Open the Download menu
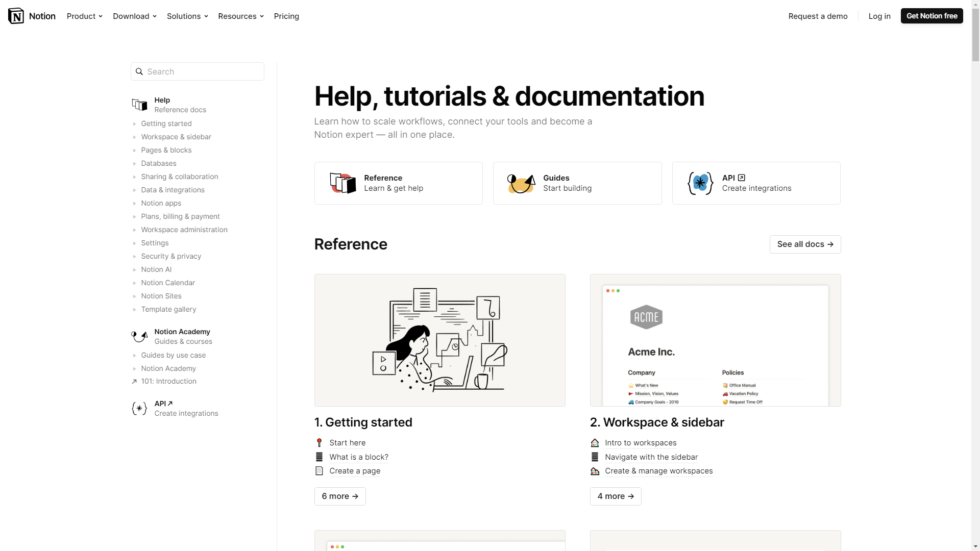The height and width of the screenshot is (551, 980). [x=135, y=16]
